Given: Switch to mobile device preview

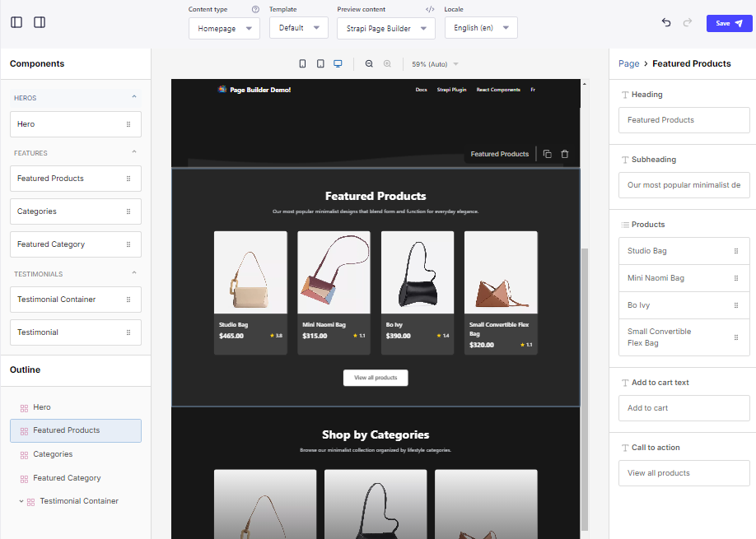Looking at the screenshot, I should tap(302, 63).
